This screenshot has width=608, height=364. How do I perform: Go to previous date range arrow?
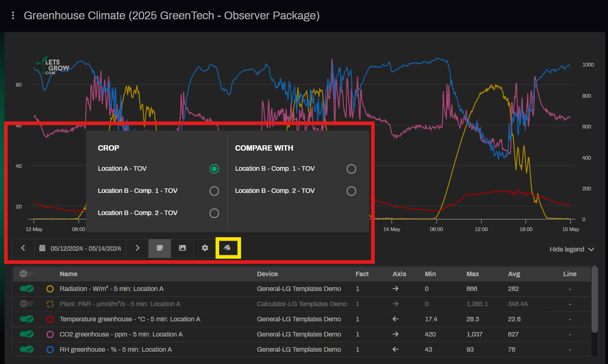(23, 248)
